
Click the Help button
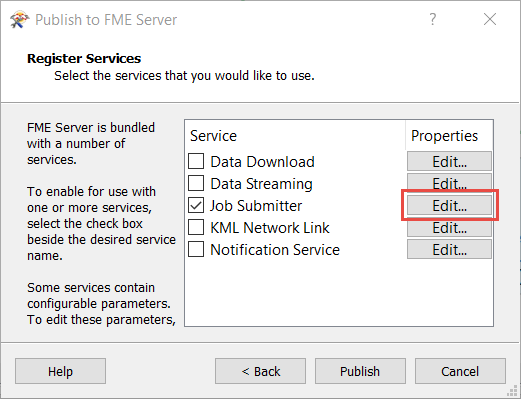(60, 371)
